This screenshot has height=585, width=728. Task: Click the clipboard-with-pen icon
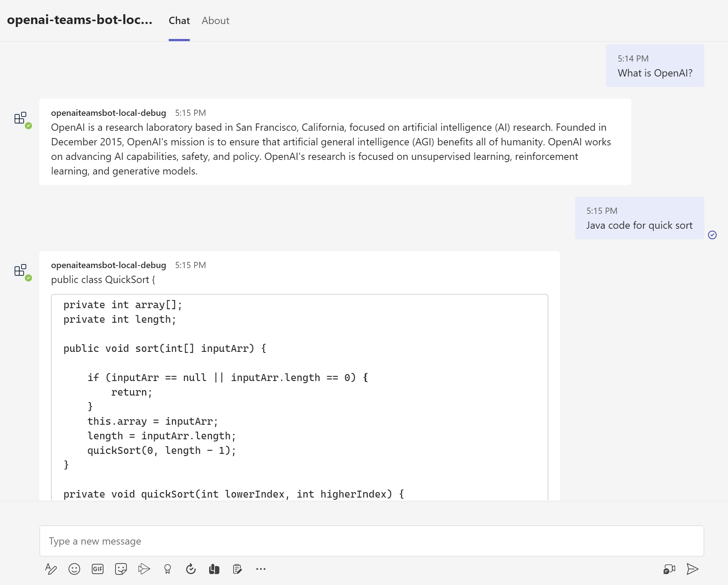(238, 569)
